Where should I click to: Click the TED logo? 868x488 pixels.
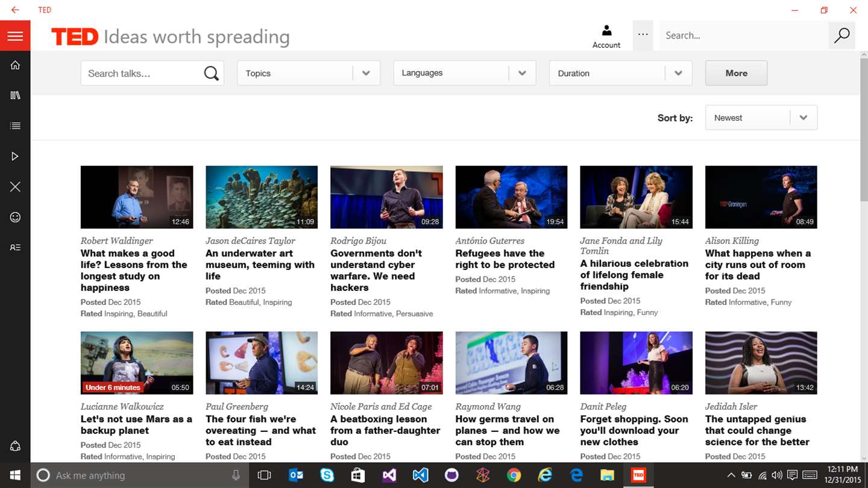tap(75, 37)
